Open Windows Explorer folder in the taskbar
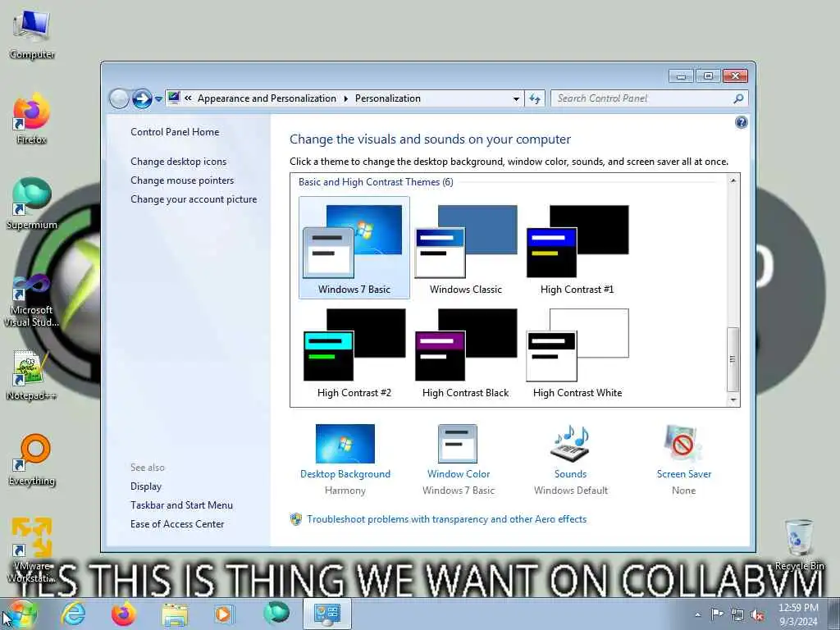The height and width of the screenshot is (630, 840). point(175,614)
